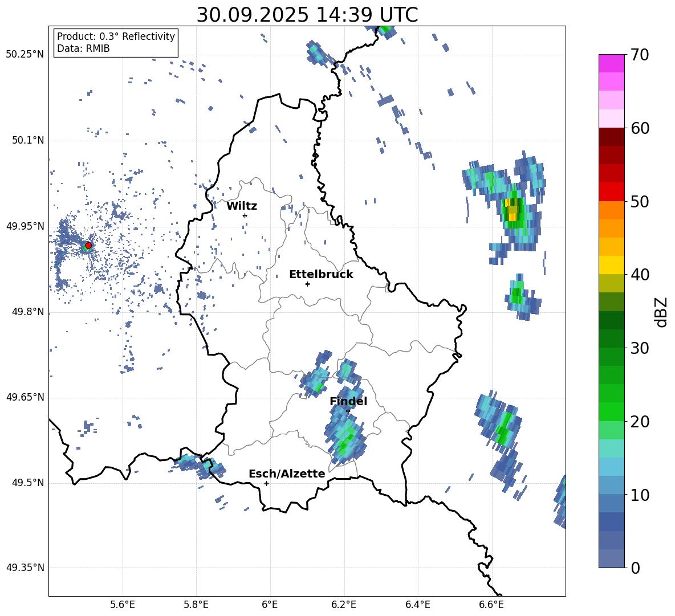Click the dBZ colorbar axis label
This screenshot has width=675, height=616.
click(662, 312)
